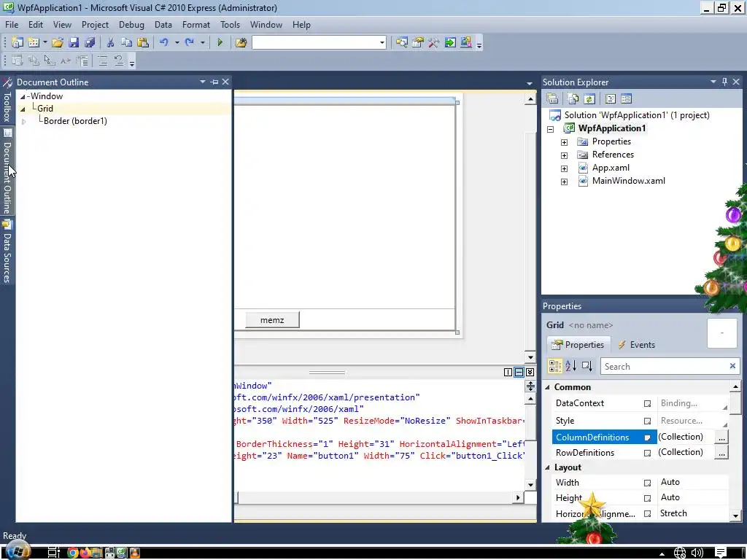This screenshot has height=560, width=747.
Task: Click the Extension Manager toolbar icon
Action: pos(466,43)
